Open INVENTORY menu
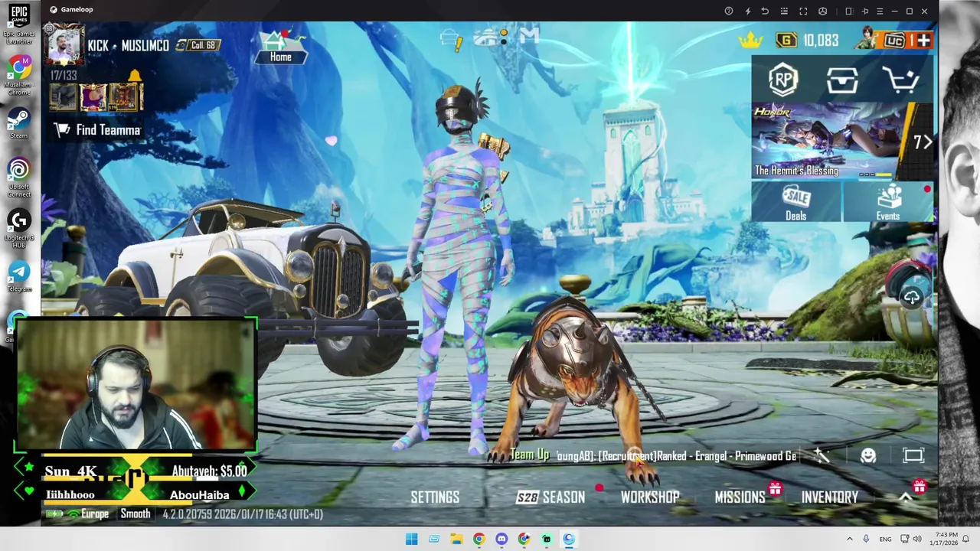This screenshot has width=980, height=551. (829, 497)
